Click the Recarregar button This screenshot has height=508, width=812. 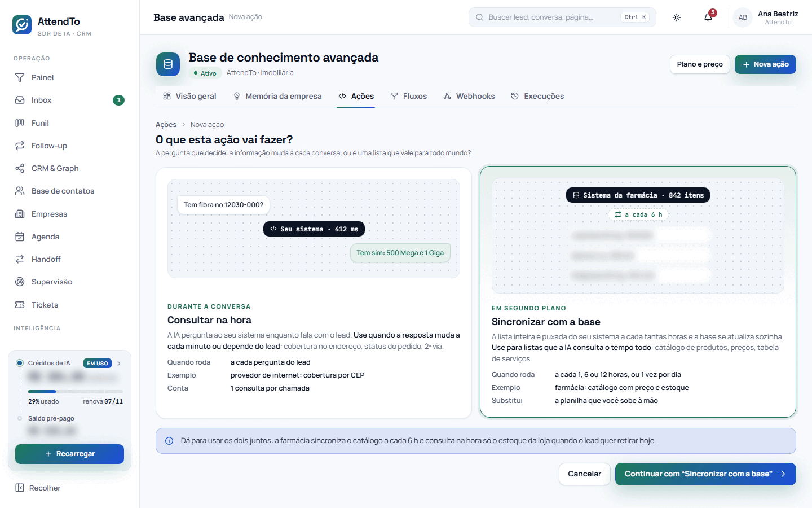point(69,454)
